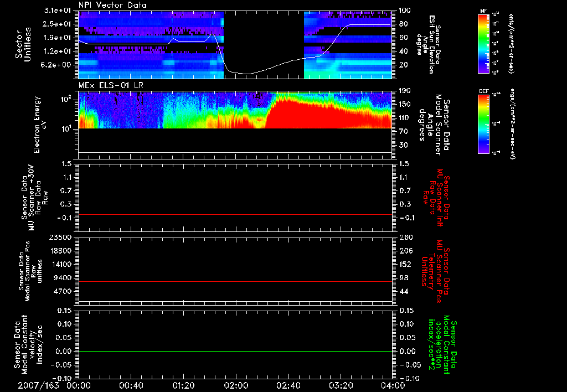Click the '1.9e+01' sector axis value

point(58,38)
